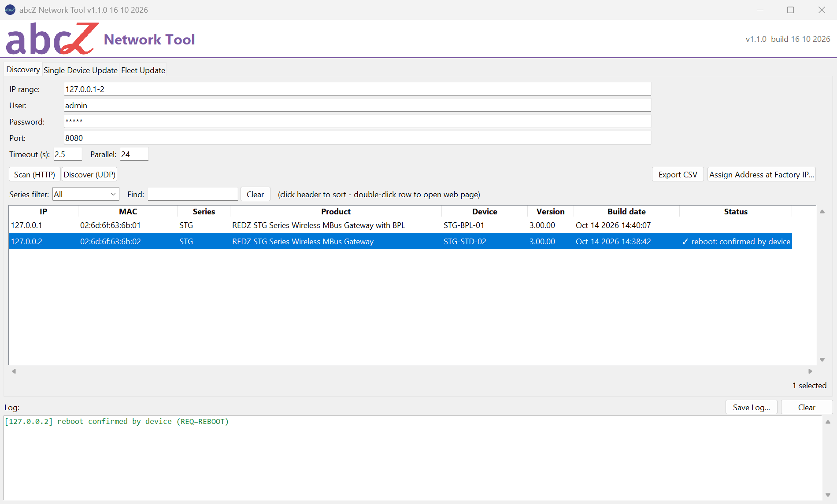This screenshot has height=504, width=837.
Task: Sort table by Product column header
Action: (x=336, y=211)
